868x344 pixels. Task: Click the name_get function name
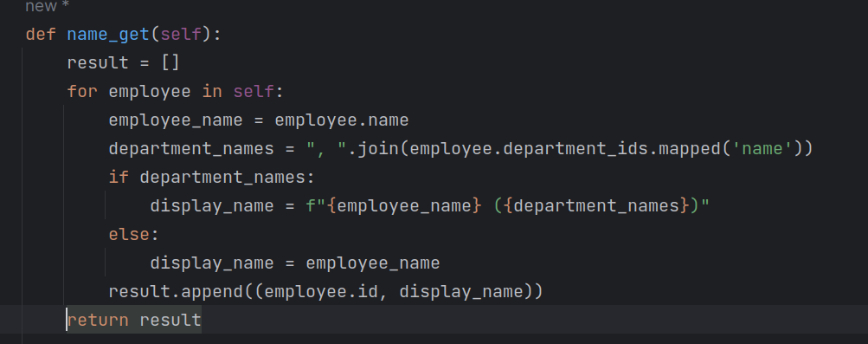pos(108,35)
